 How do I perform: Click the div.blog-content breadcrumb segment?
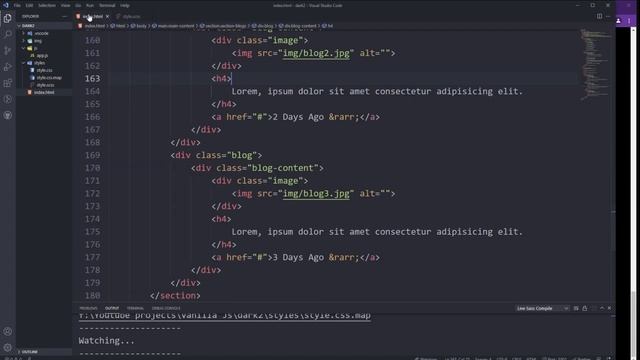coord(300,26)
